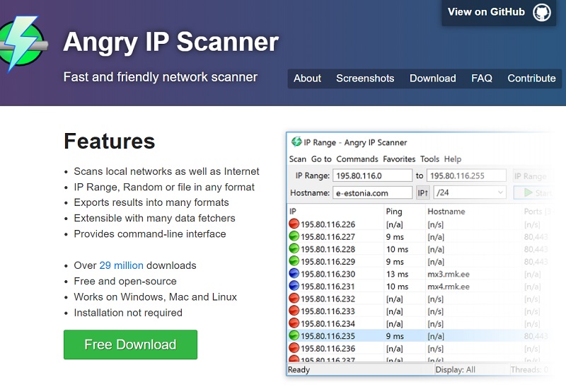Click red status dot for 195.80.116.236
The width and height of the screenshot is (566, 392).
tap(294, 348)
